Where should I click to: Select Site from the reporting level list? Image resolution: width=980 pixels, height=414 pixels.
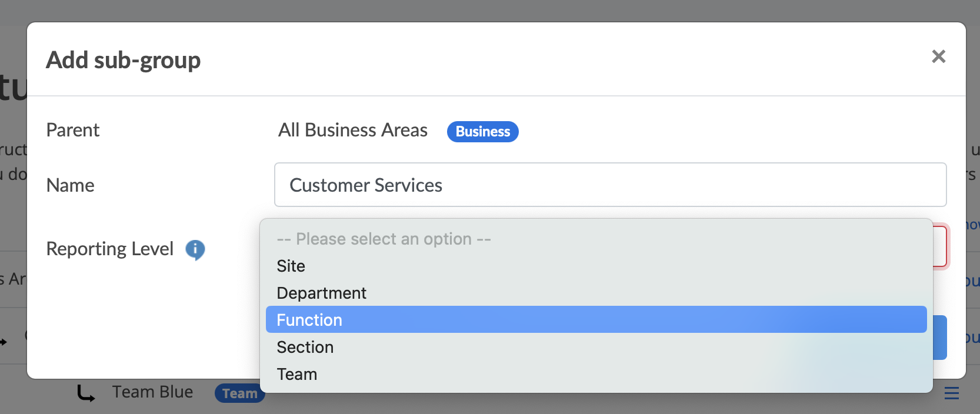291,266
